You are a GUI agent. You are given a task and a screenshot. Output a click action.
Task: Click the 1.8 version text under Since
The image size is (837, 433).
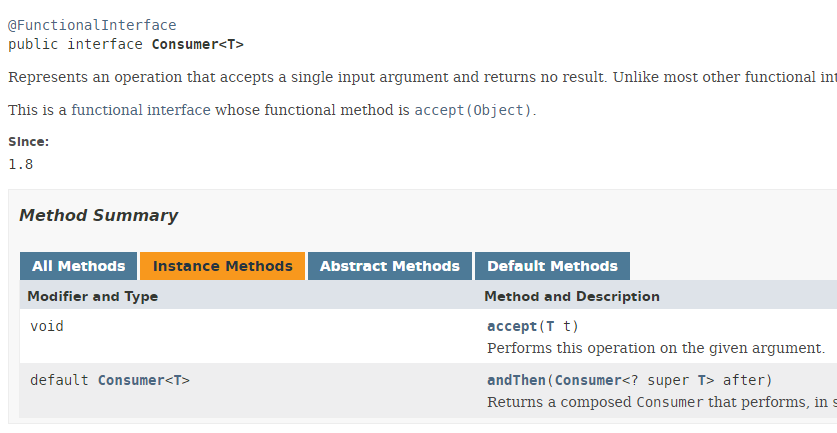click(20, 164)
